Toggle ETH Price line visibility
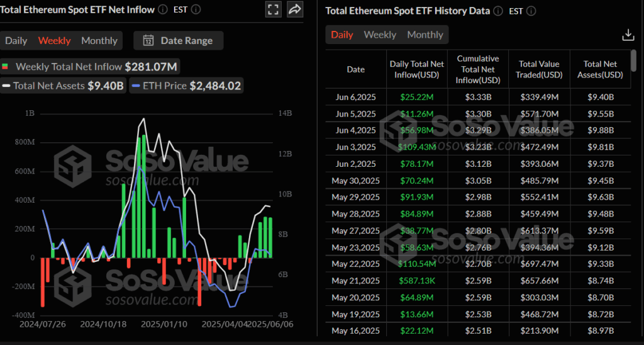Image resolution: width=644 pixels, height=345 pixels. tap(186, 86)
